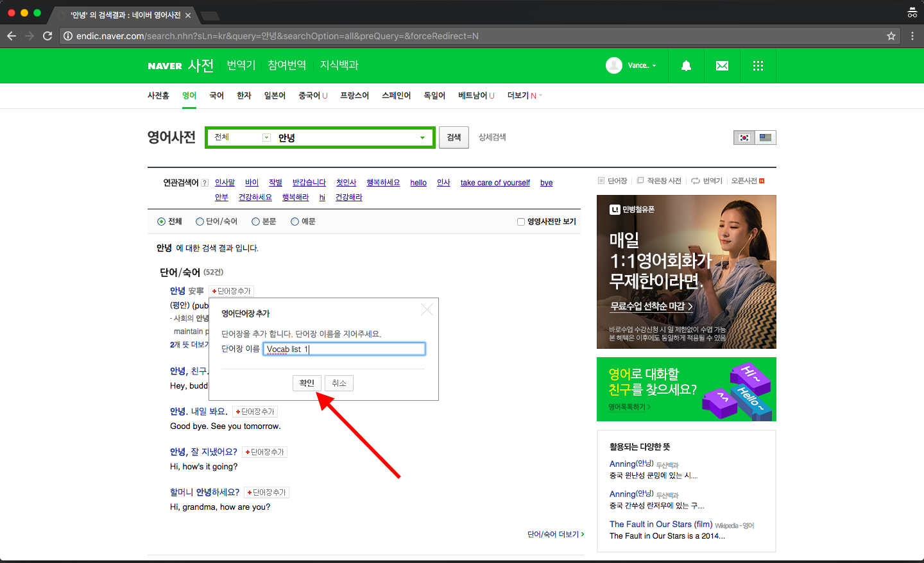Open The Fault in Our Stars (film) link
The width and height of the screenshot is (924, 563).
(661, 525)
